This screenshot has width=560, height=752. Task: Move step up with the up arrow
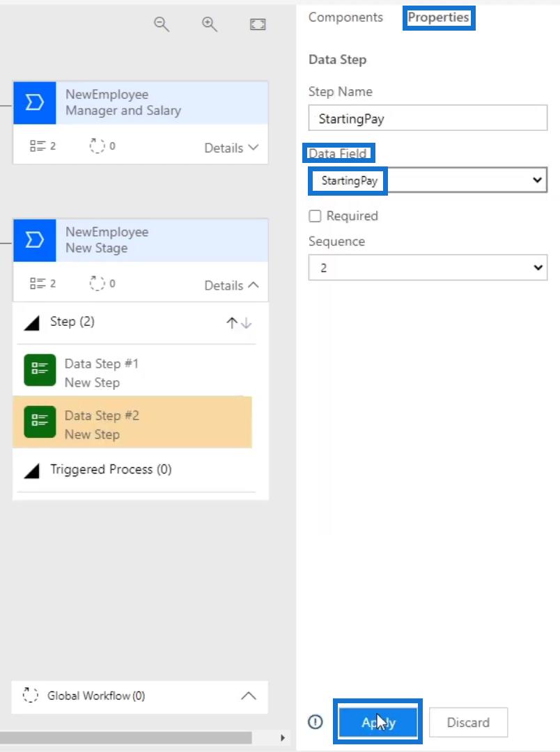coord(232,323)
